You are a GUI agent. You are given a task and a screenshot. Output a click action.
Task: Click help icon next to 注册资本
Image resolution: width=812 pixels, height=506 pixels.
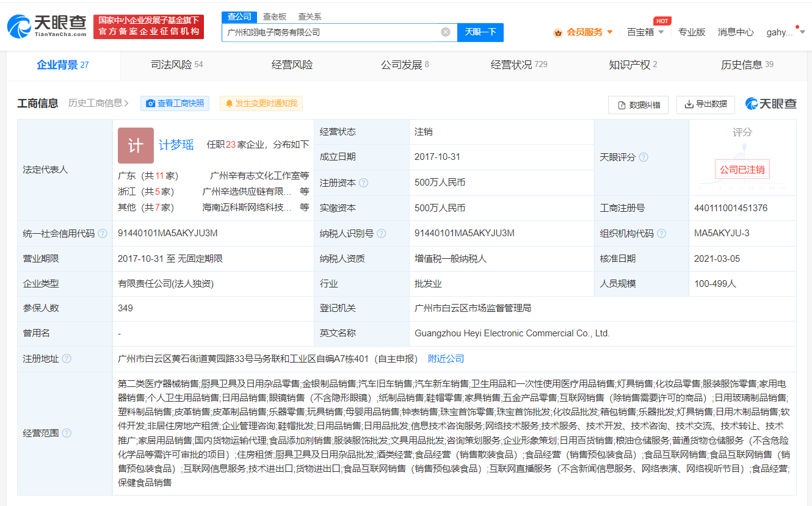[x=364, y=183]
